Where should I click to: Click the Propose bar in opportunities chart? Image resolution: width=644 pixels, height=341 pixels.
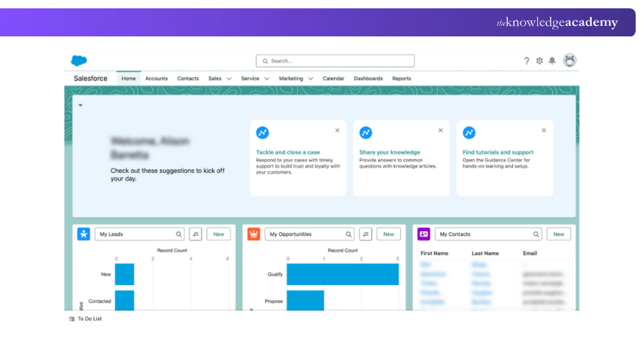point(305,300)
